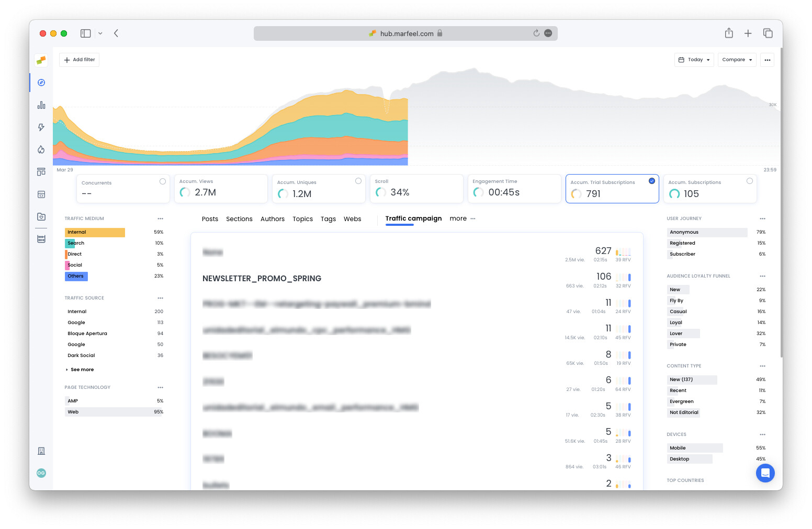This screenshot has width=812, height=529.
Task: Open the dashboard layout icon in sidebar
Action: 41,171
